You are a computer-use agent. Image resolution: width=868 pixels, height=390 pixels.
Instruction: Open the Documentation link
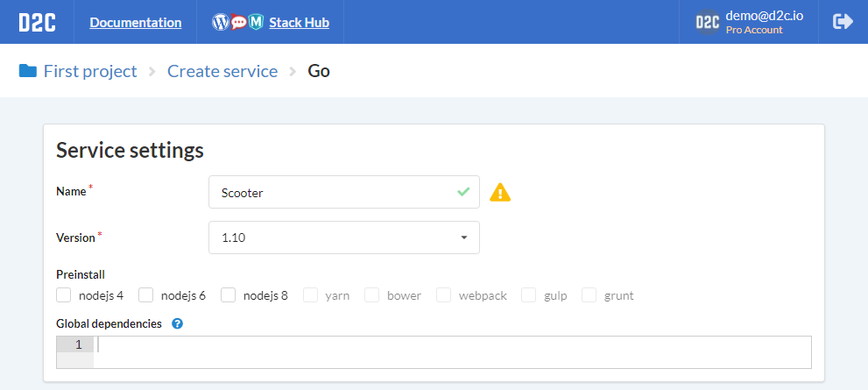[136, 22]
